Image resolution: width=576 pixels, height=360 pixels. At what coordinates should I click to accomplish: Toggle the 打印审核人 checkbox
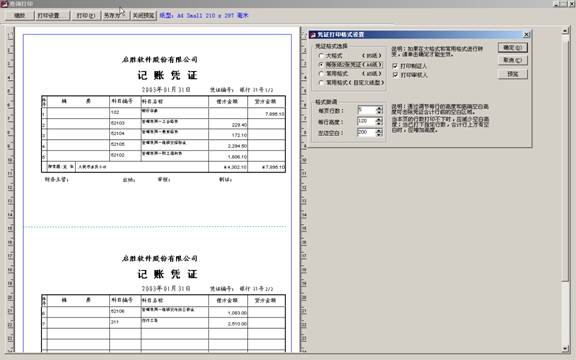coord(395,75)
